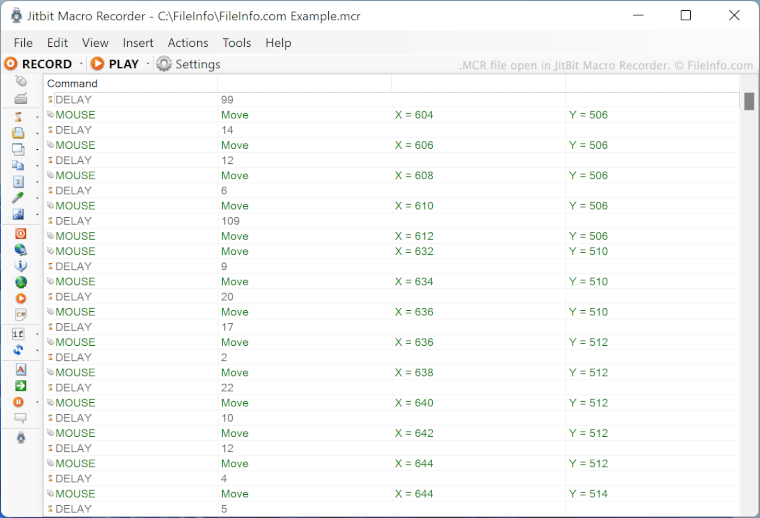The width and height of the screenshot is (760, 518).
Task: Click the blue info message icon
Action: pos(20,266)
